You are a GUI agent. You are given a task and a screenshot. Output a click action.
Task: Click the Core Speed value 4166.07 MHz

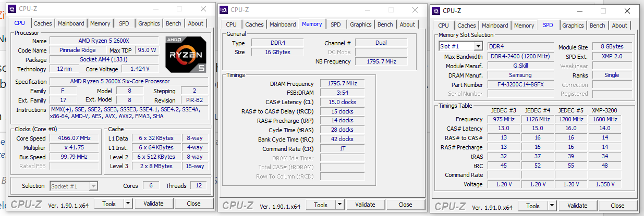tap(74, 138)
